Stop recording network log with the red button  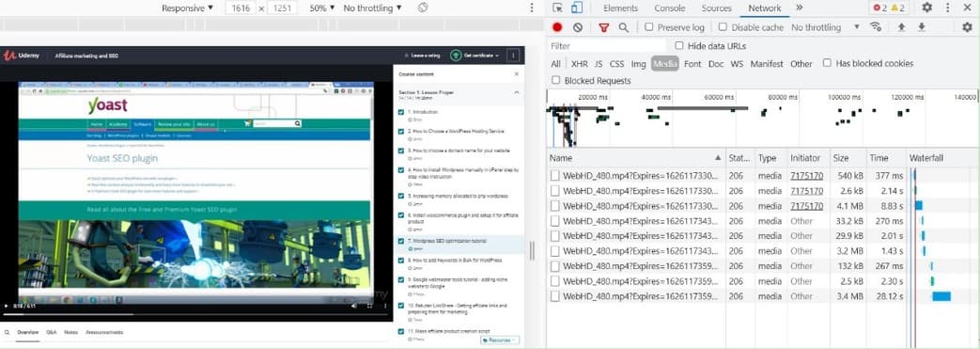[x=557, y=27]
